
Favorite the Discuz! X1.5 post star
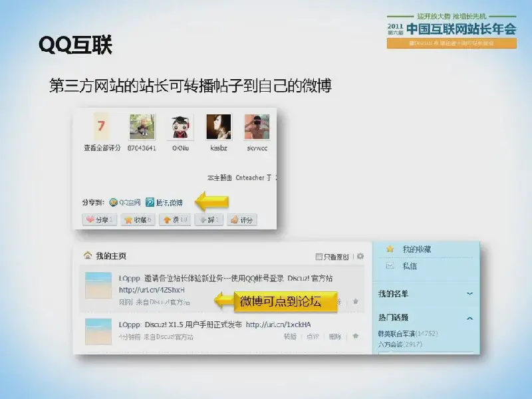pyautogui.click(x=356, y=336)
